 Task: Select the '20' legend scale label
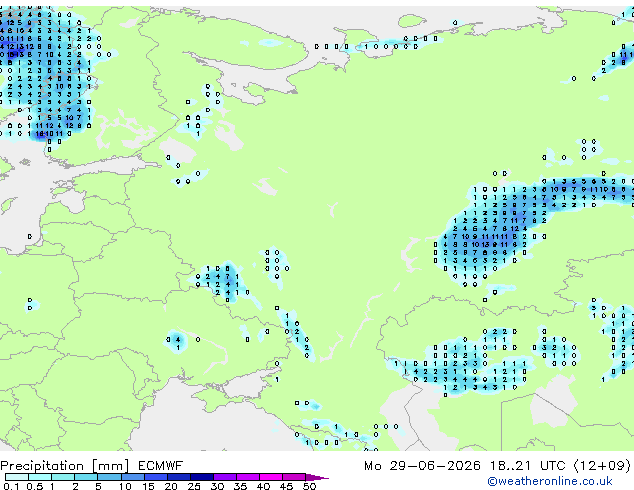[171, 486]
